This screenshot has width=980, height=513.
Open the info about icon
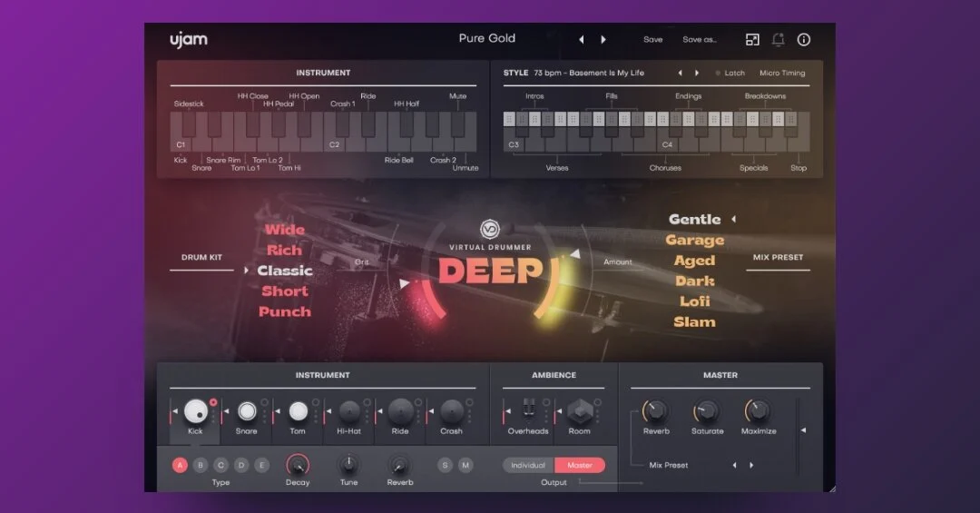804,39
